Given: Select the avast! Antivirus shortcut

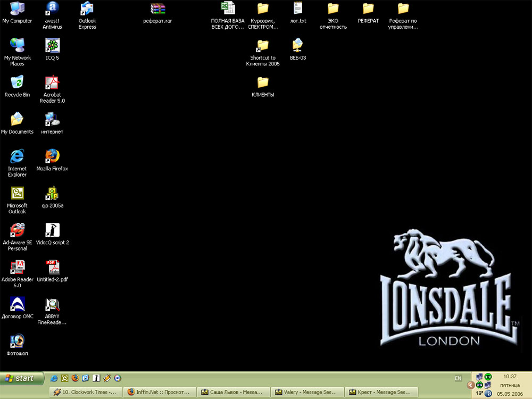Looking at the screenshot, I should click(52, 15).
